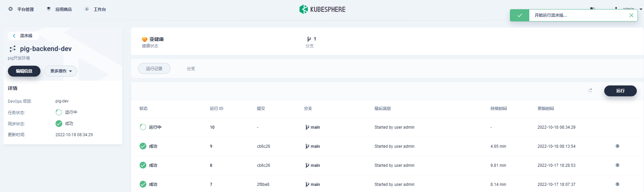Image resolution: width=644 pixels, height=192 pixels.
Task: Click the 状态 column header
Action: 143,109
